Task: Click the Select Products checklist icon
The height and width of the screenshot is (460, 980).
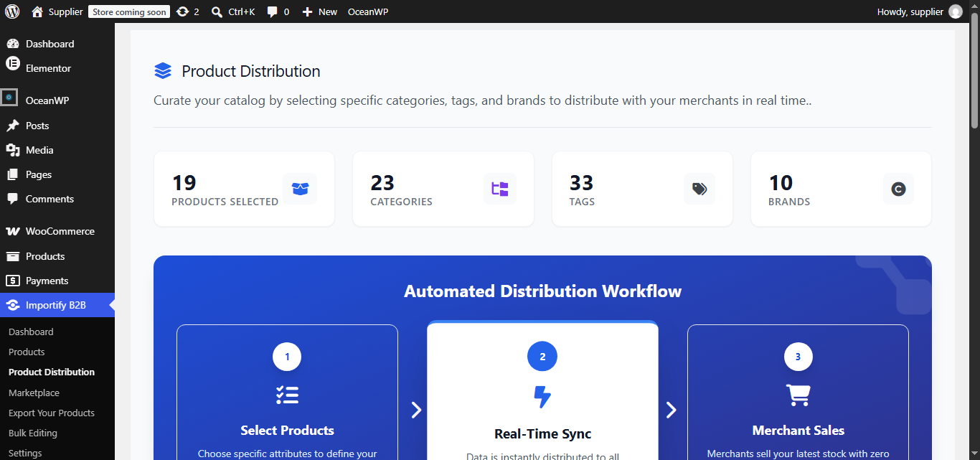Action: (287, 395)
